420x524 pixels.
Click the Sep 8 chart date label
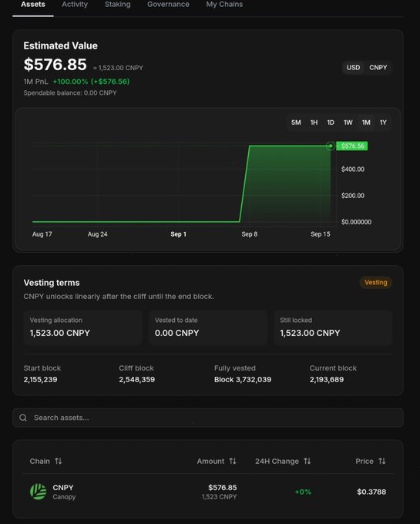coord(250,234)
